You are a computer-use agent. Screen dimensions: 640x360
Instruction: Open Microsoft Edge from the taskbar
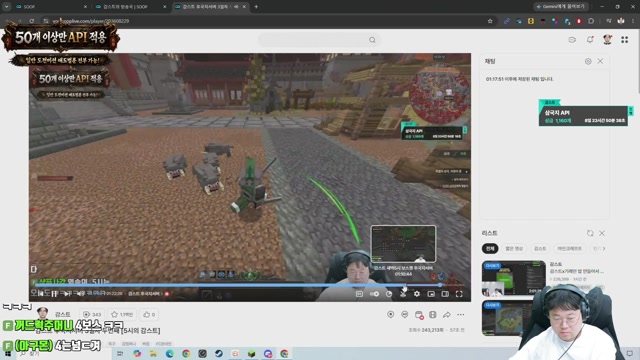pyautogui.click(x=170, y=353)
